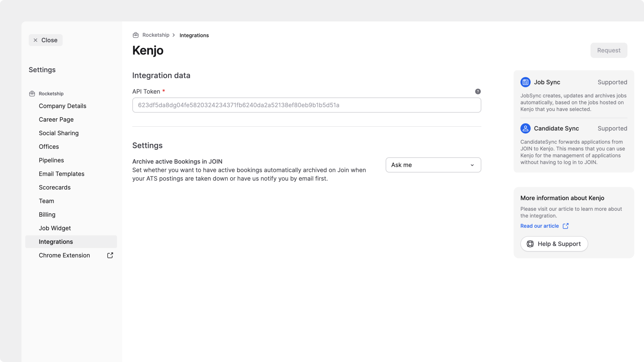Click external link icon beside Chrome Extension
The image size is (644, 362).
click(110, 255)
